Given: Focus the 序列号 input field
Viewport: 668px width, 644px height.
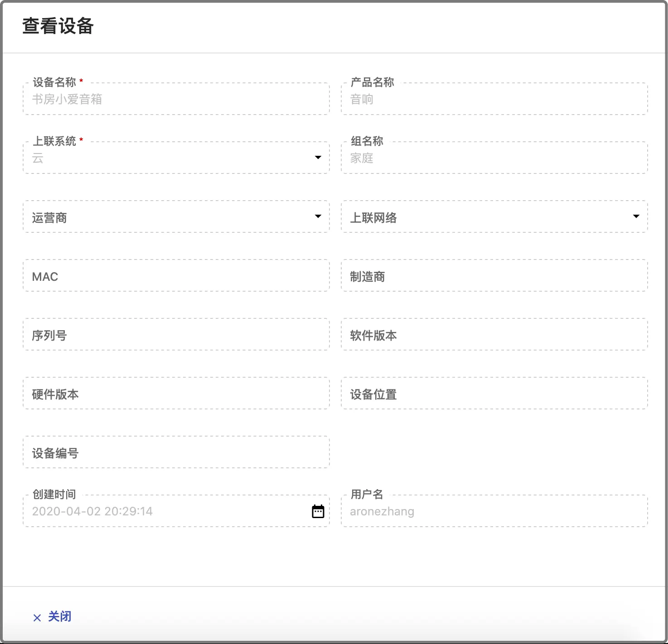Looking at the screenshot, I should point(176,335).
